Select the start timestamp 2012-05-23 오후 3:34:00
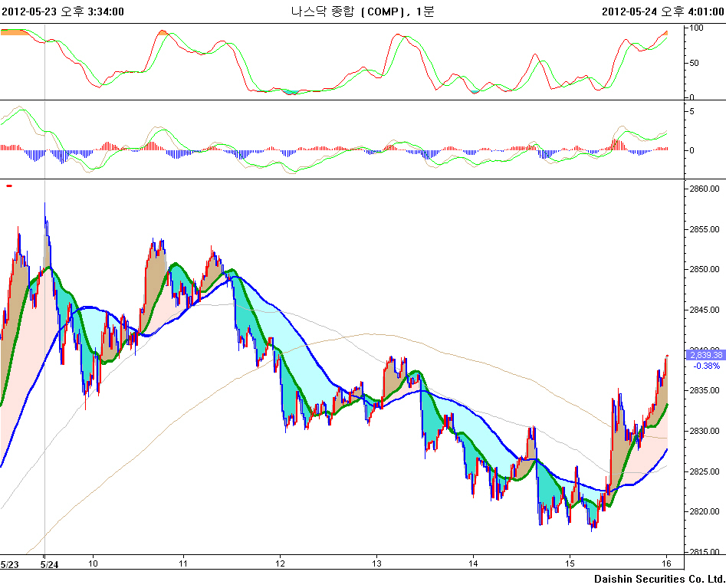The width and height of the screenshot is (726, 588). point(63,11)
